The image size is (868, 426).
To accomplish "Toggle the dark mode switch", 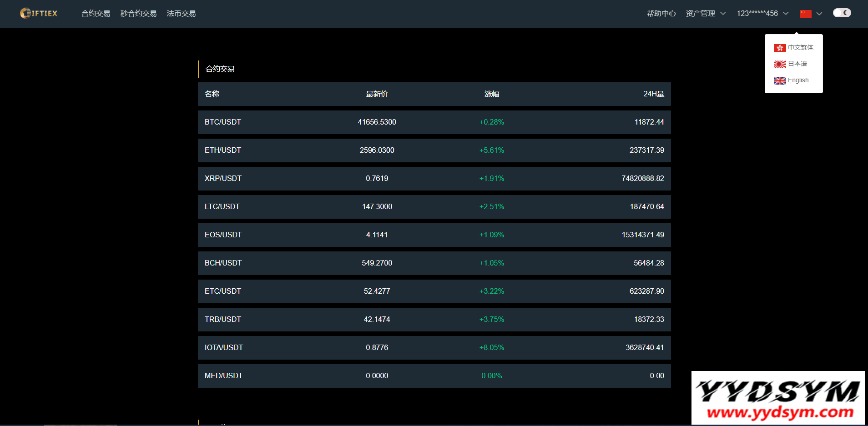I will click(842, 13).
